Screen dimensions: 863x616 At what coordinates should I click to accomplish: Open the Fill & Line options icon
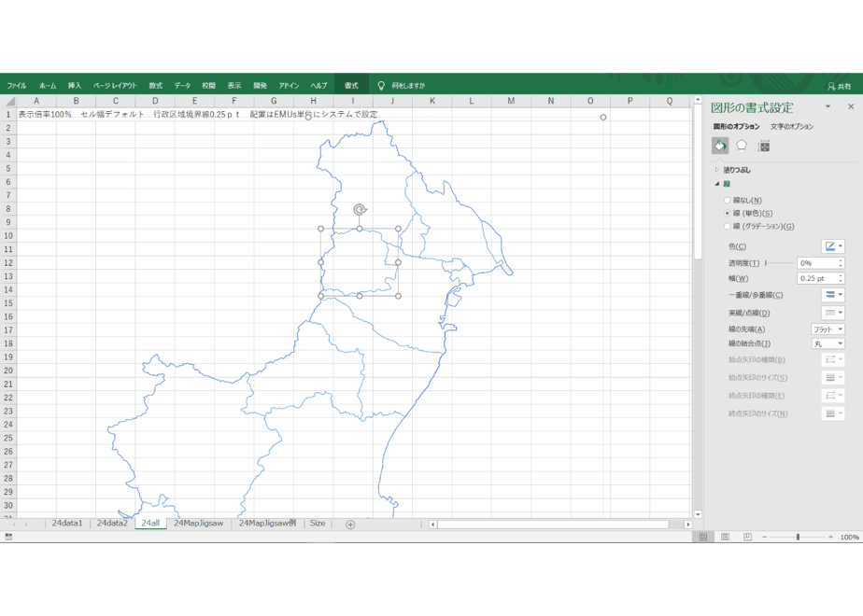pos(720,146)
